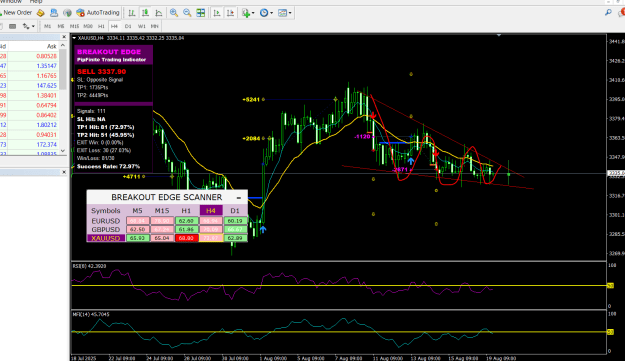Image resolution: width=625 pixels, height=361 pixels.
Task: Click the D1 column in the scanner
Action: point(235,211)
